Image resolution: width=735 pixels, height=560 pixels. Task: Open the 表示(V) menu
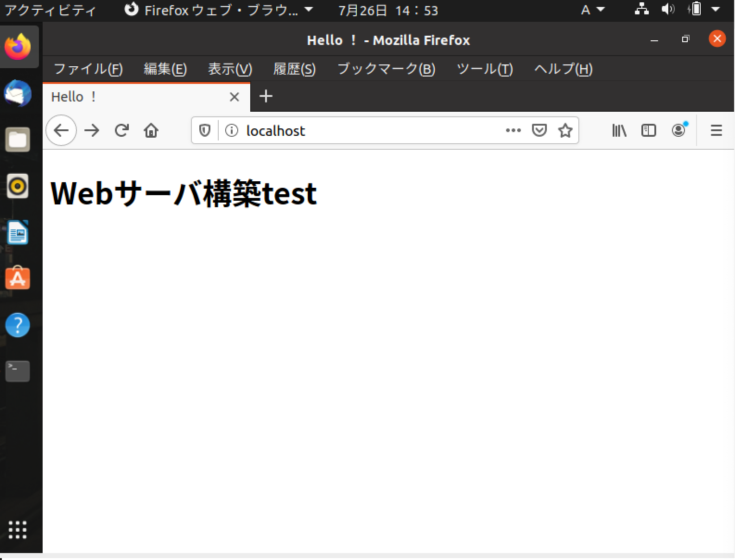pos(230,69)
